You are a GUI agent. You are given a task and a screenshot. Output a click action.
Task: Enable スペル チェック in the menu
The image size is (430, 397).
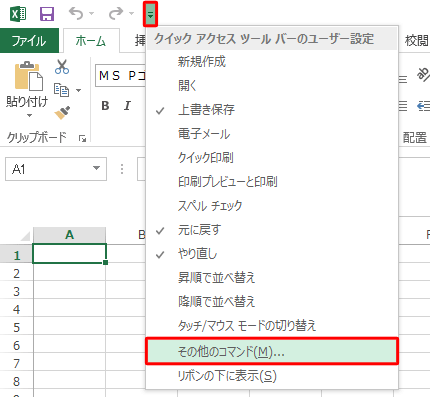point(272,206)
